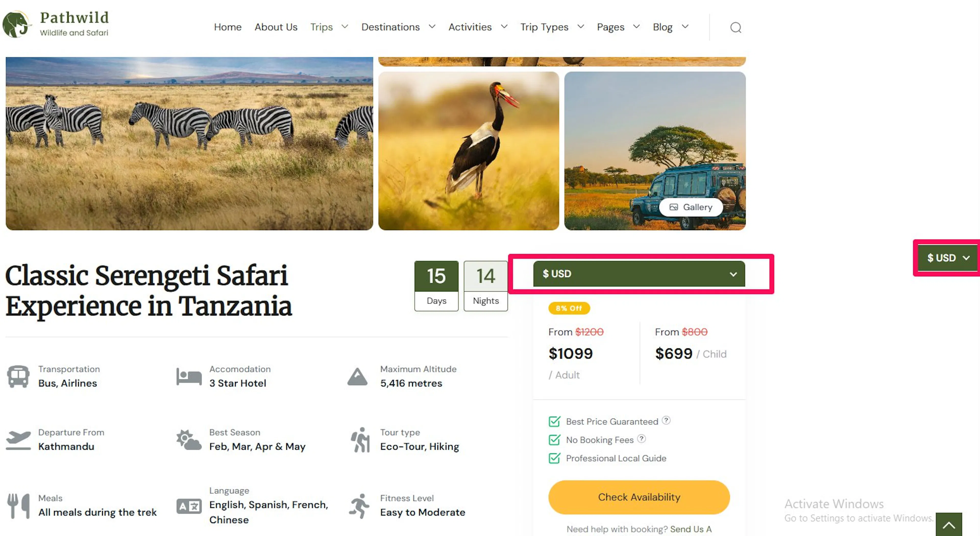Click the Maximum Altitude mountain icon
The width and height of the screenshot is (980, 536).
pyautogui.click(x=357, y=377)
